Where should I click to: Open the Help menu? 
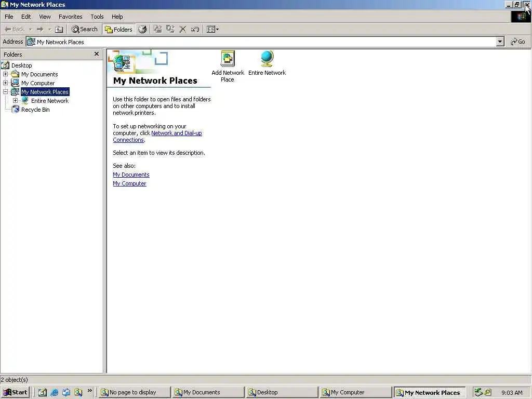[x=117, y=17]
